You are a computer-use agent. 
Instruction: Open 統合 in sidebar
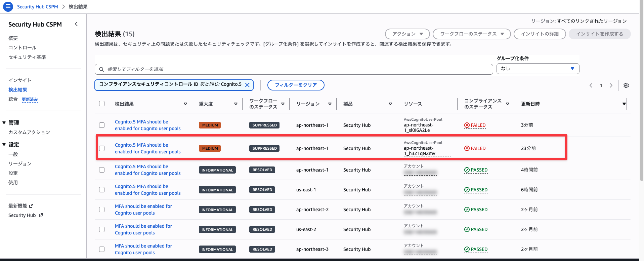(13, 99)
